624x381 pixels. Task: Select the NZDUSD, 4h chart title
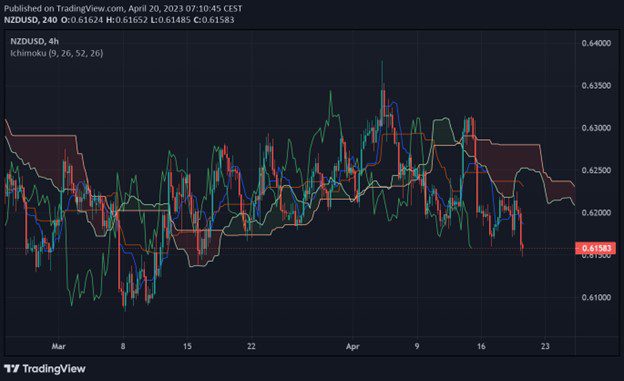click(35, 41)
